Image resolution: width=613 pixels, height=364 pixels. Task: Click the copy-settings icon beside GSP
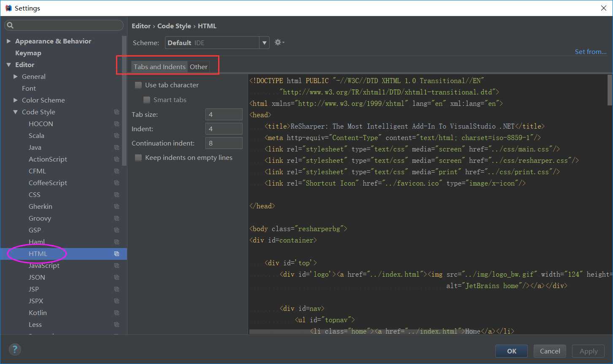[116, 230]
